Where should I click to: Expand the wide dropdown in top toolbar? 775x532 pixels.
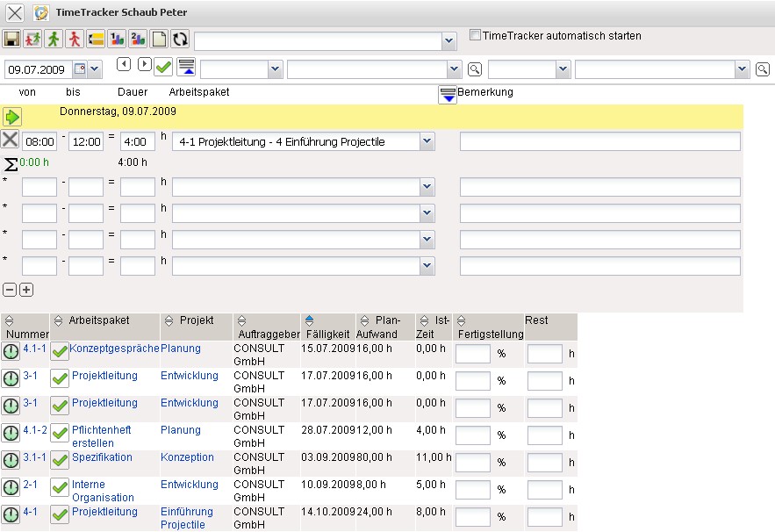pyautogui.click(x=448, y=40)
